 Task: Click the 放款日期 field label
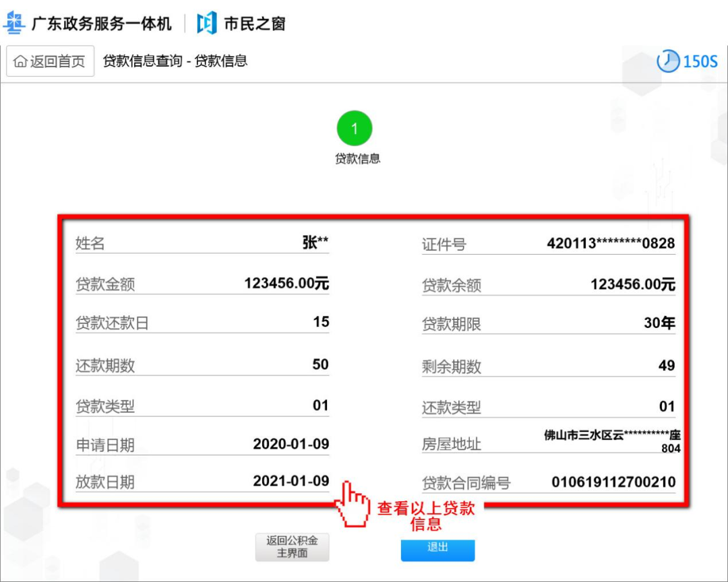pos(105,482)
